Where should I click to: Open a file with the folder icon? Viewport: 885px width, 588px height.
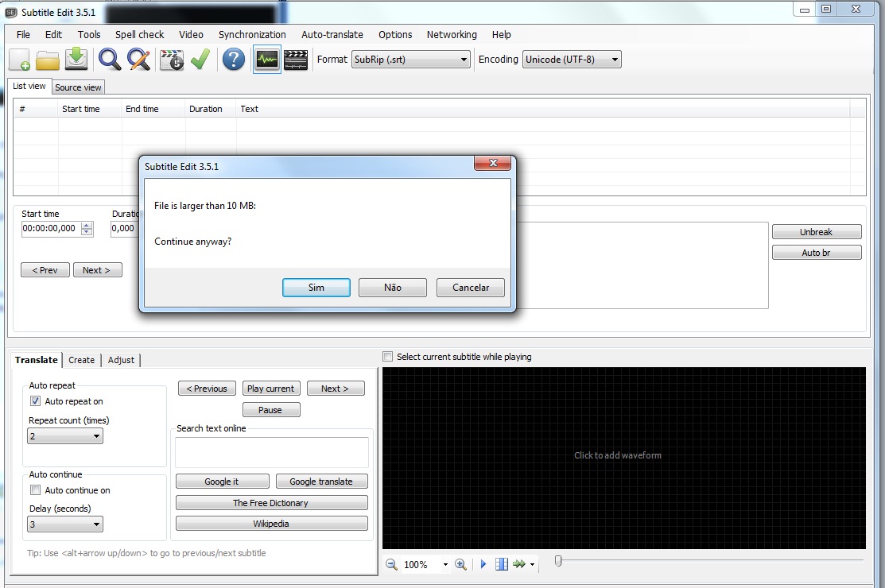[x=48, y=60]
